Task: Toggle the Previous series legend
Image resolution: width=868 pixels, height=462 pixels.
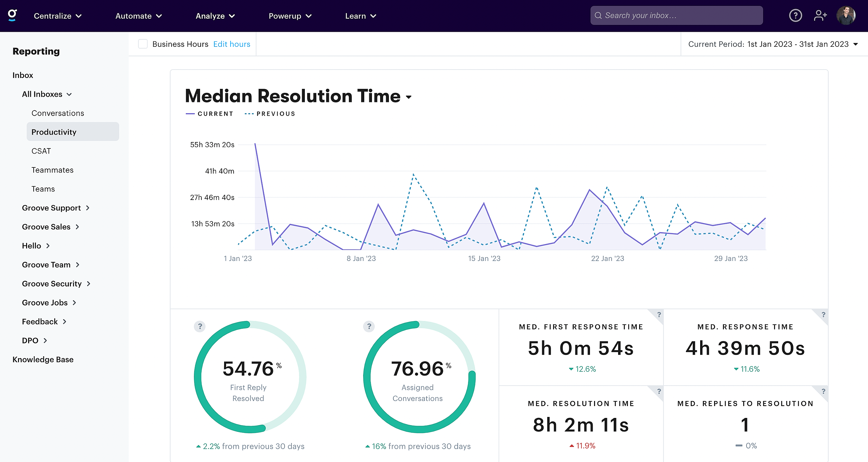Action: click(x=270, y=114)
